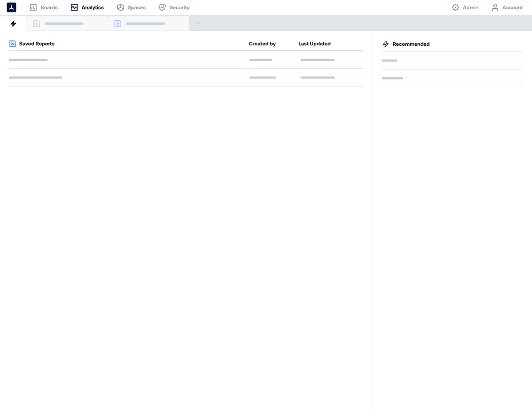
Task: Click the Analytics chart icon
Action: (x=74, y=7)
